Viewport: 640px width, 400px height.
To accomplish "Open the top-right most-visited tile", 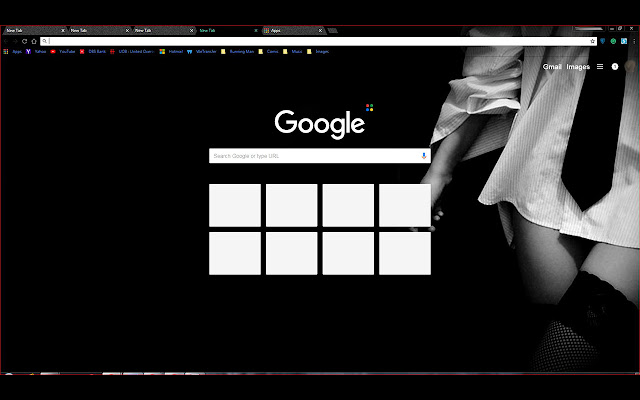I will click(404, 205).
